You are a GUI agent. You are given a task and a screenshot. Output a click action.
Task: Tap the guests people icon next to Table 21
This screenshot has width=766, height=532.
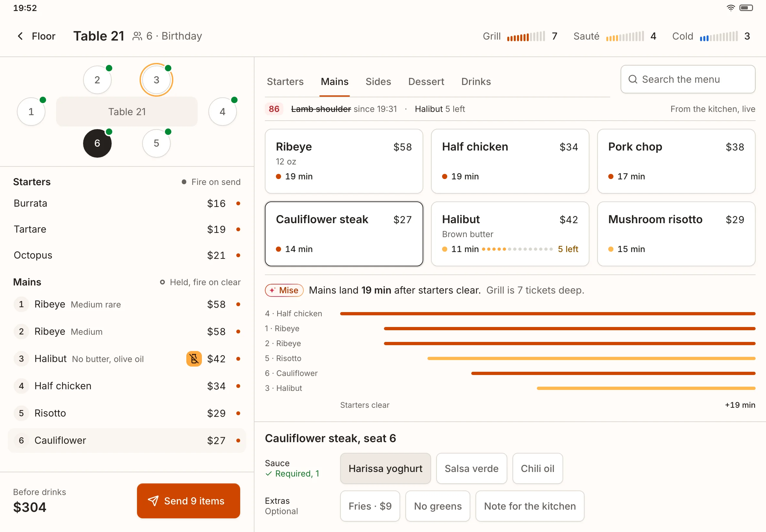[x=137, y=36]
